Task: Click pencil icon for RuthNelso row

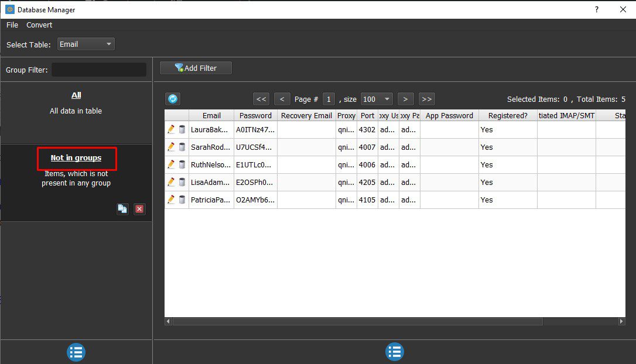Action: [171, 164]
